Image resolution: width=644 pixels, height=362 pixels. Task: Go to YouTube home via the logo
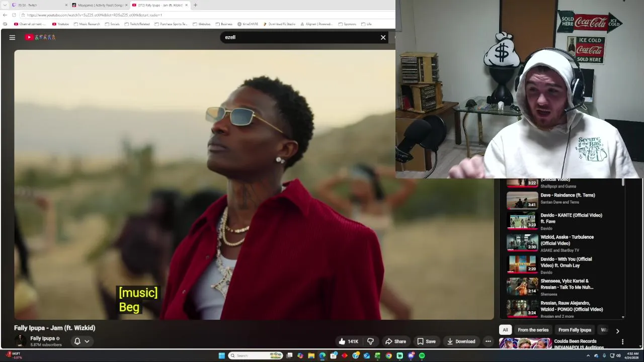coord(40,37)
